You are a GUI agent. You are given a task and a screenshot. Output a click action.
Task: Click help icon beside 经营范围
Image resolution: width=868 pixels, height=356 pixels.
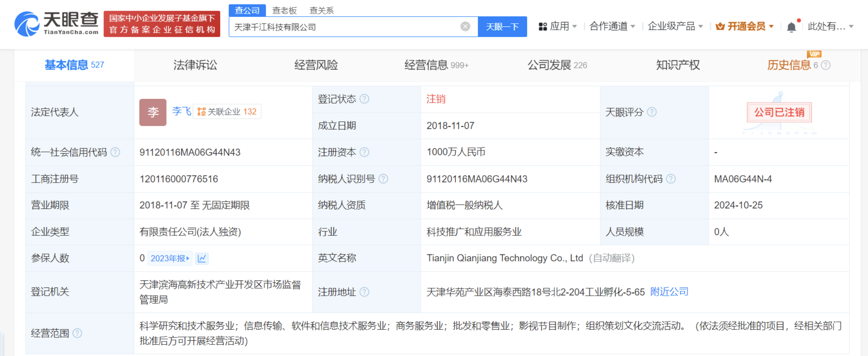(x=77, y=333)
